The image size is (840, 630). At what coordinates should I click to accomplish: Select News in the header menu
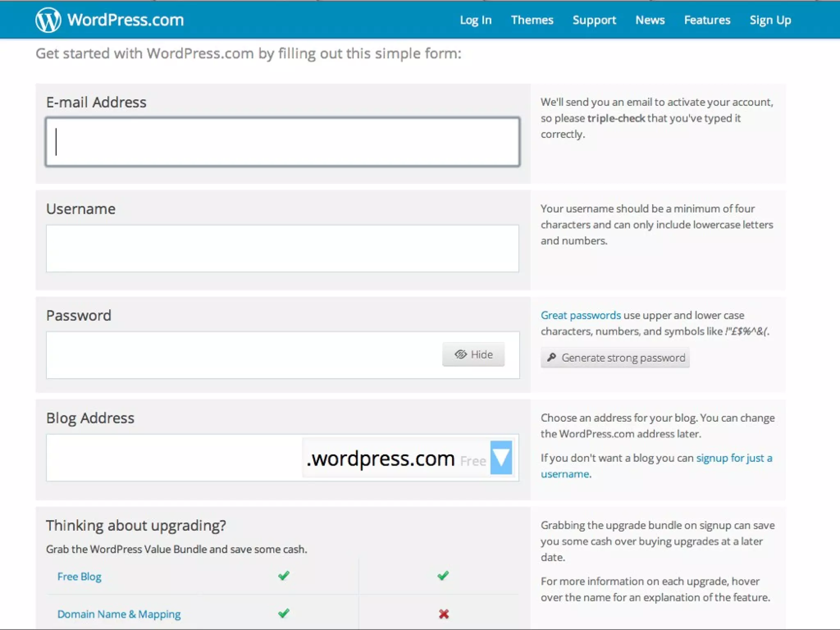click(650, 20)
